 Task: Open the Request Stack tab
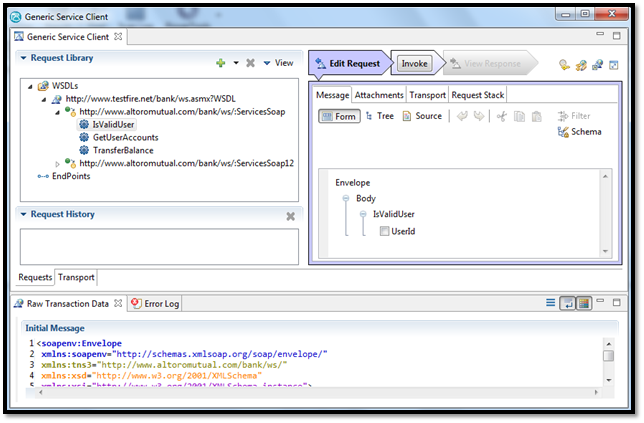click(478, 95)
